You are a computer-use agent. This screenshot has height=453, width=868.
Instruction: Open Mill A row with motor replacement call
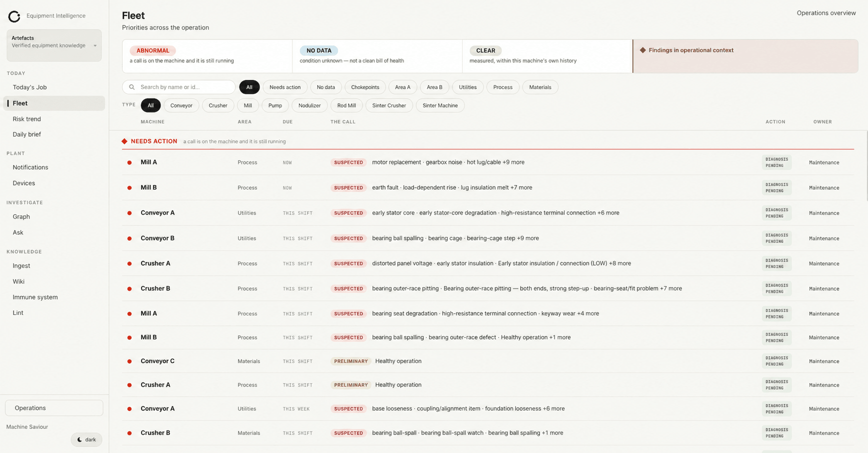[488, 162]
